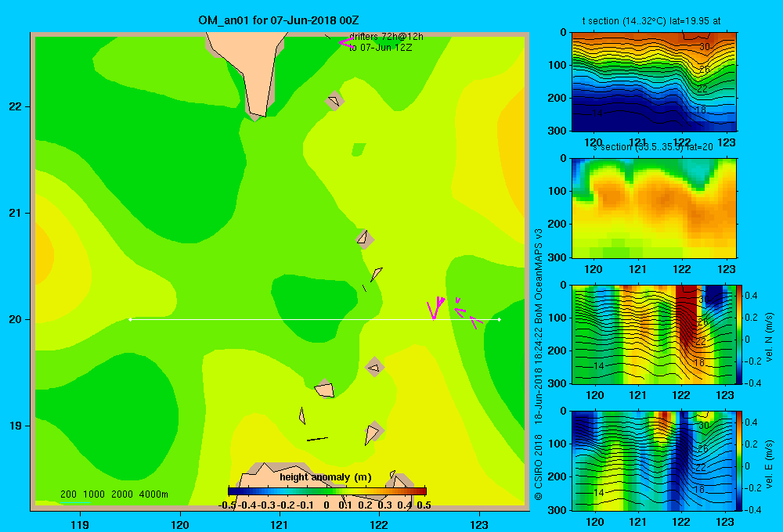Open the temperature section plot
Image resolution: width=783 pixels, height=532 pixels.
pyautogui.click(x=654, y=81)
